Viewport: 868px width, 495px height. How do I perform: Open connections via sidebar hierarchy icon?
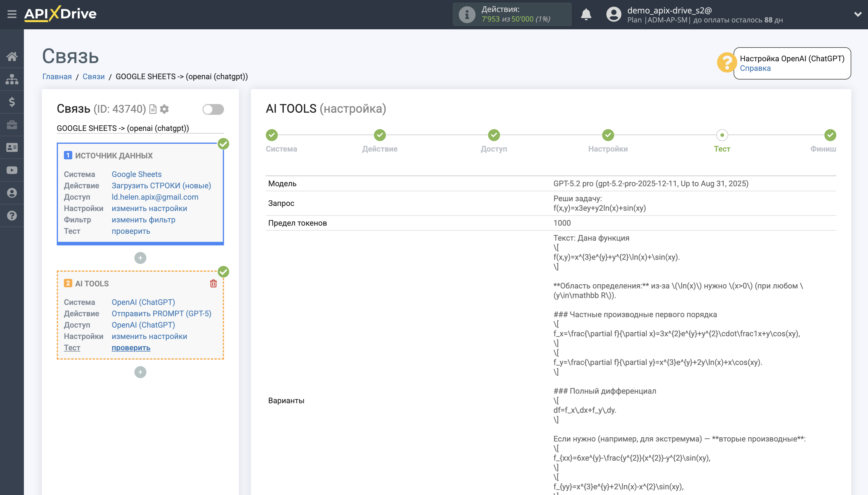click(x=12, y=79)
